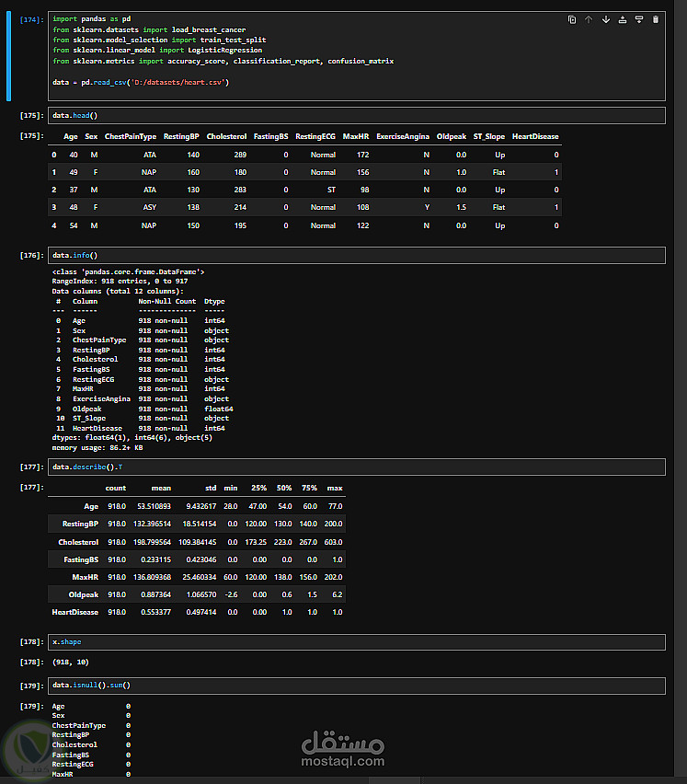Focus the data.isnull().sum() code cell
687x784 pixels.
tap(357, 686)
